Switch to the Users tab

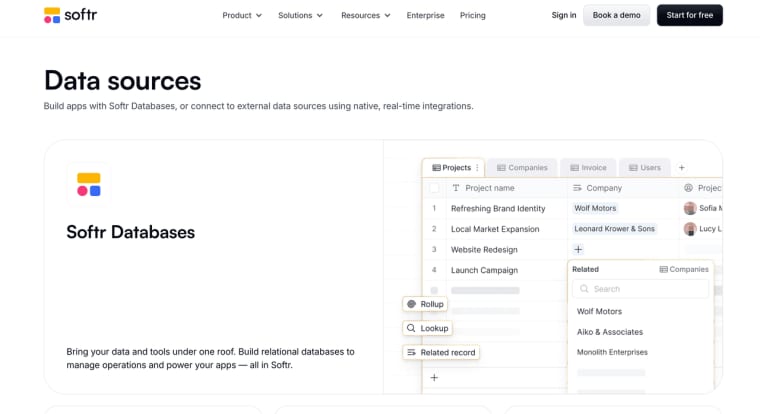coord(645,168)
